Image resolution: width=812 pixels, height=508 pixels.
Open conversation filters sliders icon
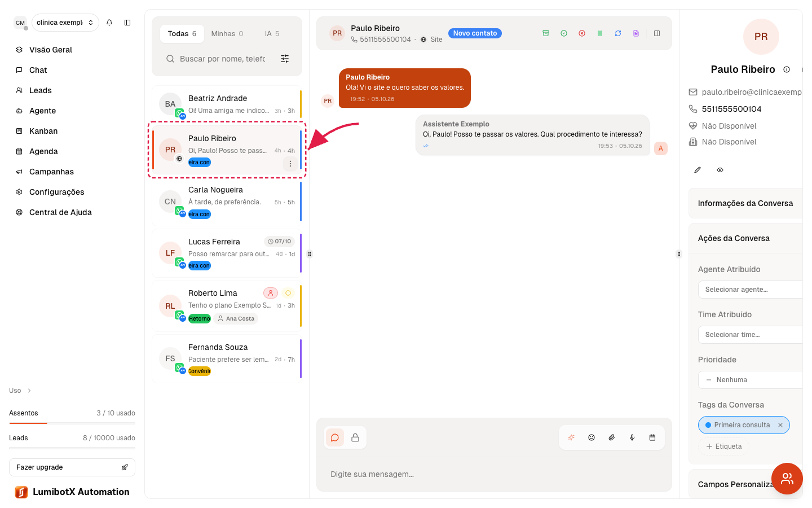[x=285, y=59]
